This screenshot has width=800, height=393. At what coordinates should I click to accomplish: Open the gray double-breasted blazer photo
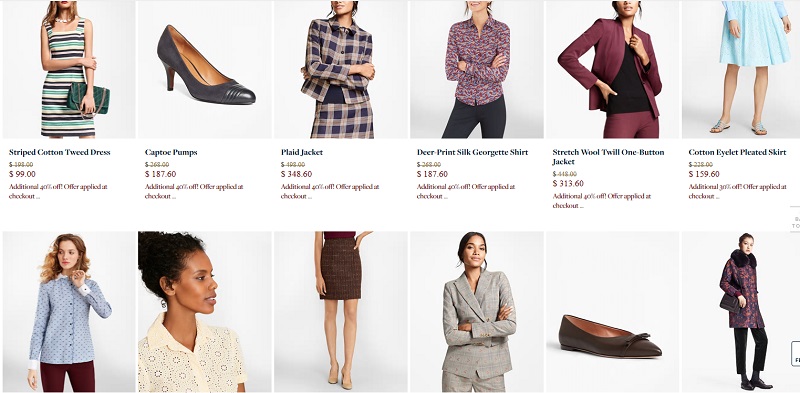pyautogui.click(x=477, y=312)
